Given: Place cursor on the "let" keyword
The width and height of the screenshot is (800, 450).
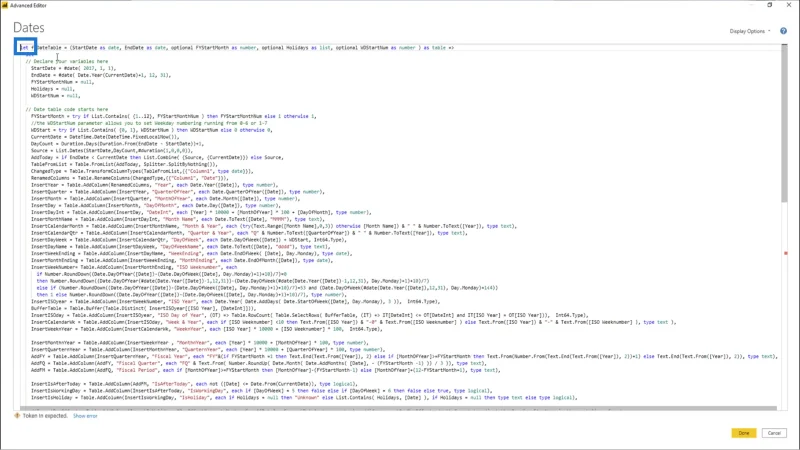Looking at the screenshot, I should pyautogui.click(x=24, y=47).
